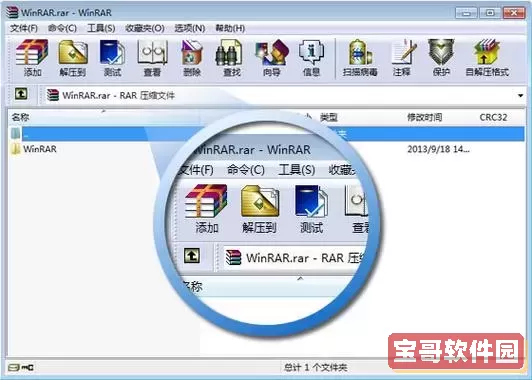Click the 查找 (Find) binoculars icon
The width and height of the screenshot is (532, 380).
click(229, 52)
